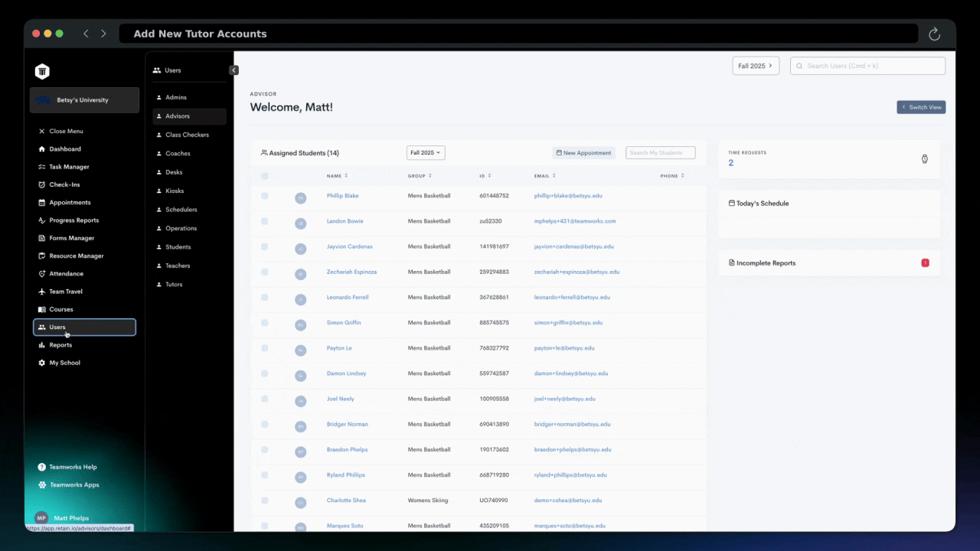Click the My School gear icon

[42, 363]
